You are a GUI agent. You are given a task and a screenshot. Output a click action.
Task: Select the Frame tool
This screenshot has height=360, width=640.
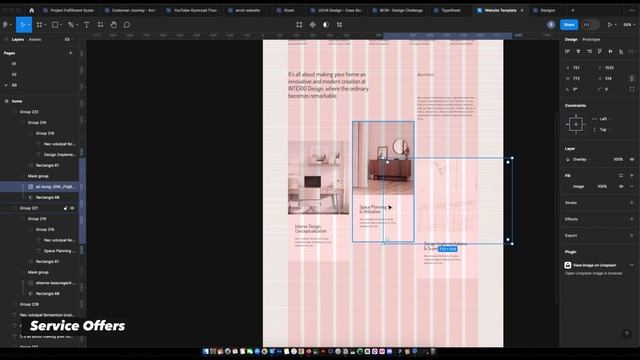[x=39, y=25]
